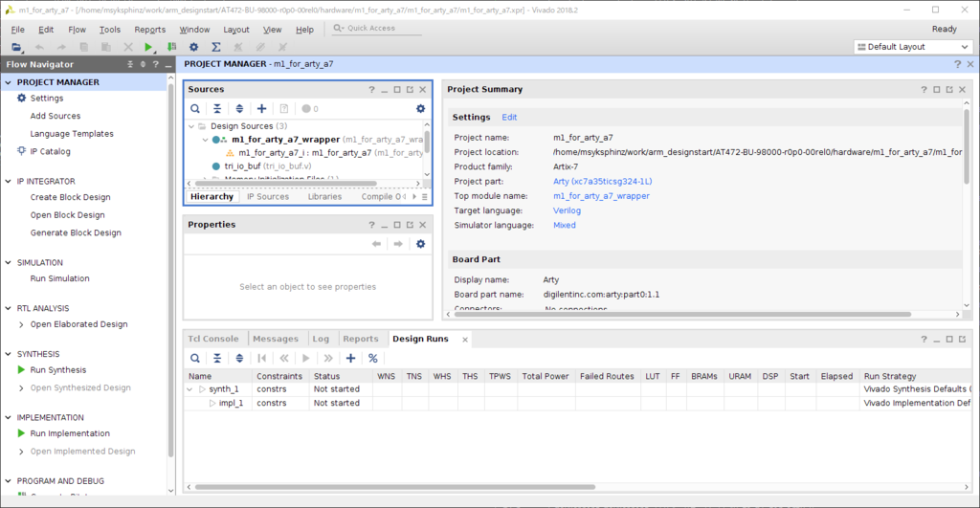
Task: Click Design Runs horizontal scrollbar
Action: [x=395, y=487]
